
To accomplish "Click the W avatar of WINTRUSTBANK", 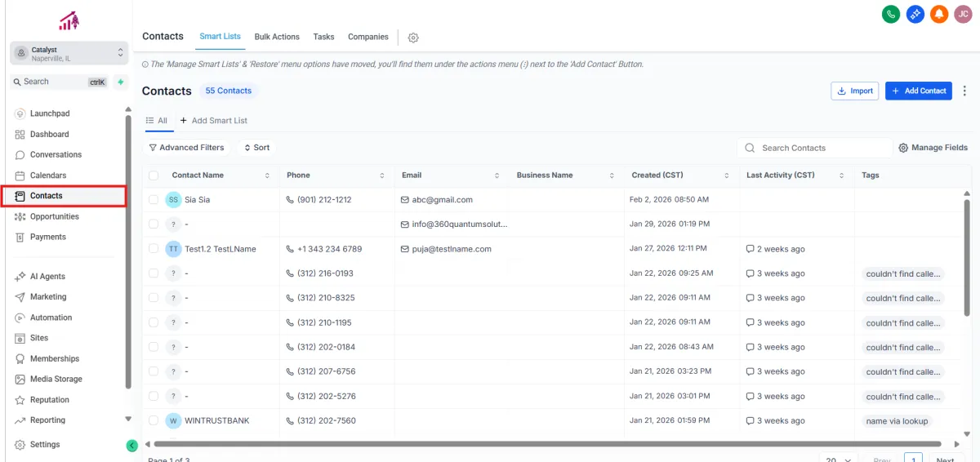I will tap(173, 421).
